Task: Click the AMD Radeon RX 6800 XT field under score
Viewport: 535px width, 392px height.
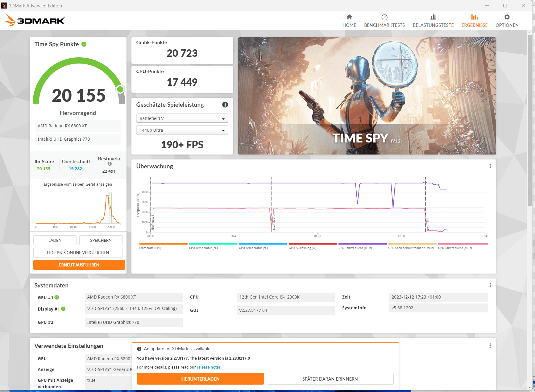Action: [78, 126]
